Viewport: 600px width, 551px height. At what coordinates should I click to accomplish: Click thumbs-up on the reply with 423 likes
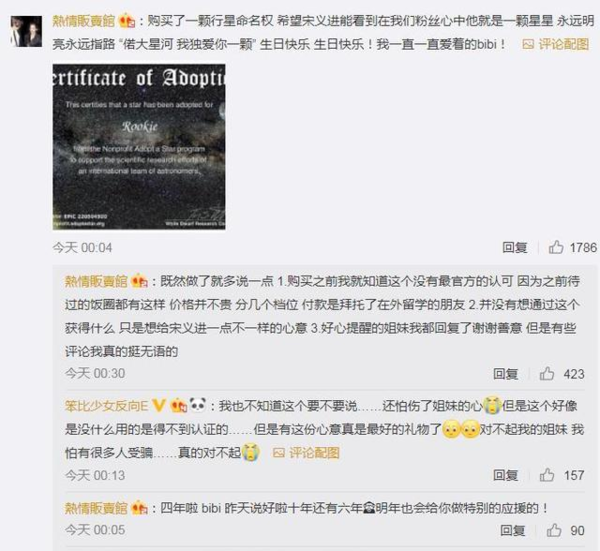(547, 373)
